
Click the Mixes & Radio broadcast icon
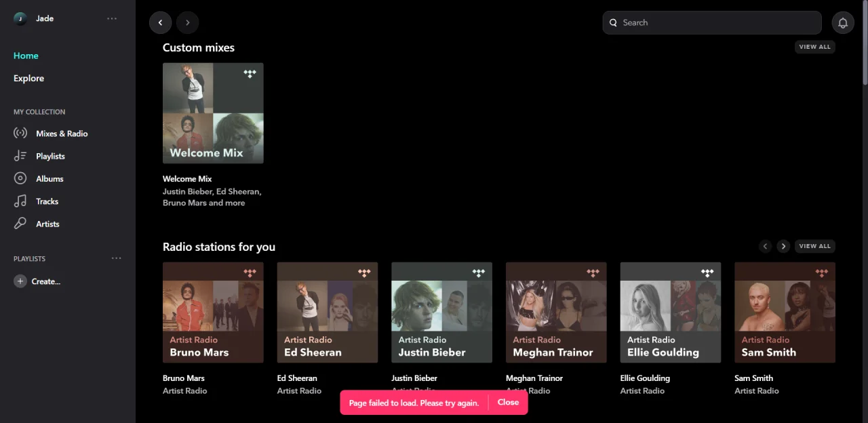(x=20, y=134)
